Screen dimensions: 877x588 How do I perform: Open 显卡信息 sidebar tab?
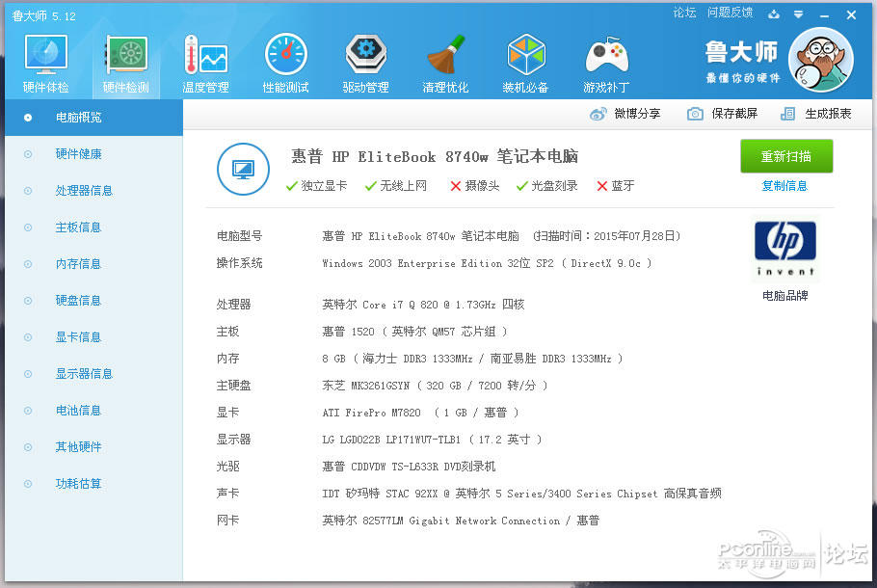tap(94, 337)
